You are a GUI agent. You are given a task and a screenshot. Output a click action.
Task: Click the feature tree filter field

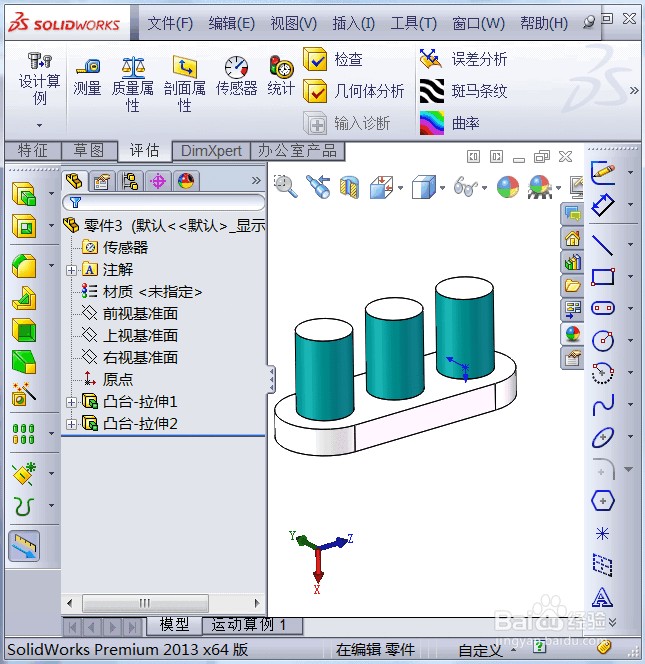point(163,202)
